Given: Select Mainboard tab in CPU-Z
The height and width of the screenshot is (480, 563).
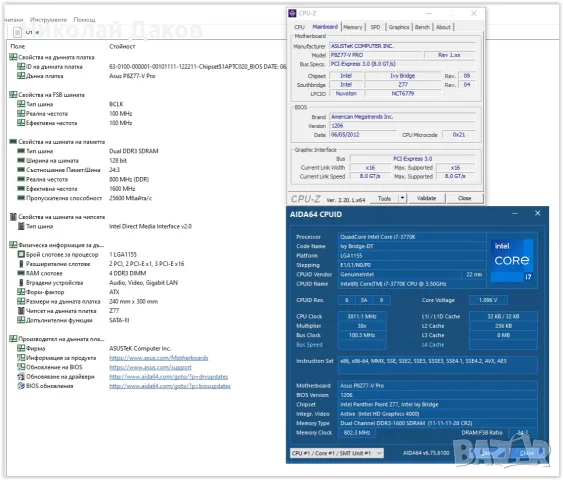Looking at the screenshot, I should coord(325,27).
